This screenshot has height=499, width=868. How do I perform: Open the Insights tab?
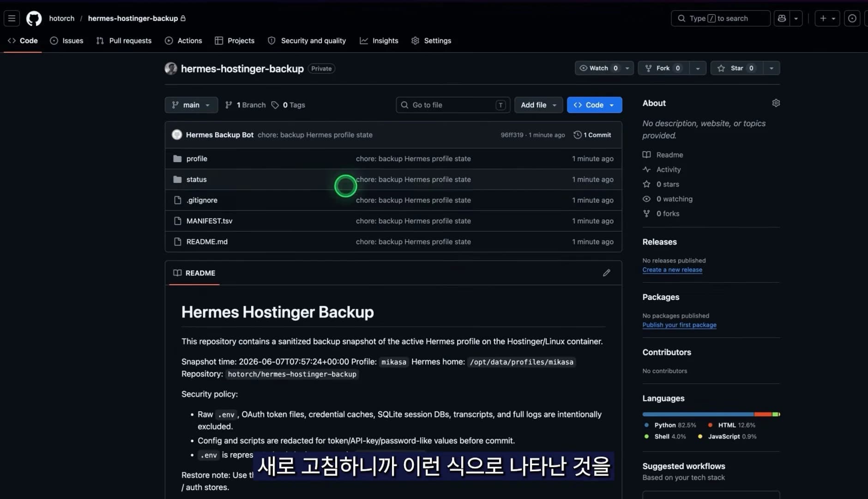pyautogui.click(x=379, y=41)
